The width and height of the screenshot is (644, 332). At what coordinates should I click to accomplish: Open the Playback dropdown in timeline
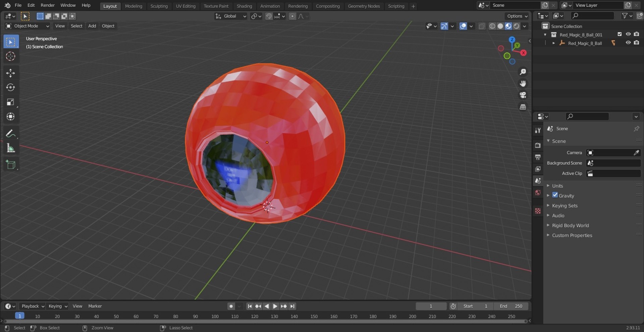pos(33,306)
